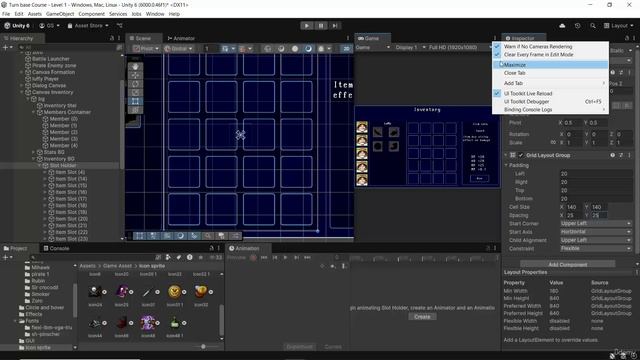Toggle Warn if No Cameras Rendering
The width and height of the screenshot is (640, 360).
(550, 47)
